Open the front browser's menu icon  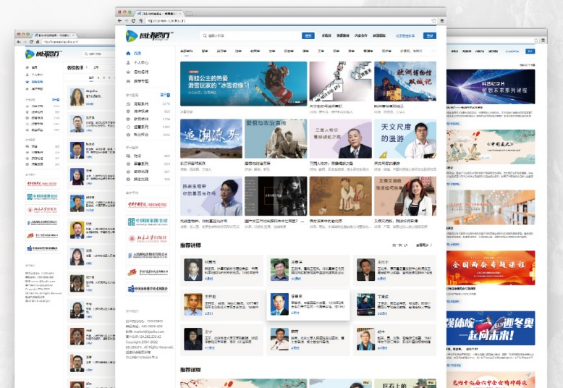pos(442,21)
